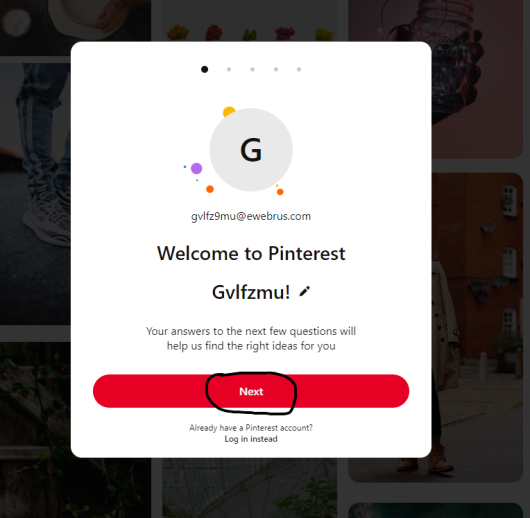
Task: Select the fourth progress step dot
Action: pos(276,69)
